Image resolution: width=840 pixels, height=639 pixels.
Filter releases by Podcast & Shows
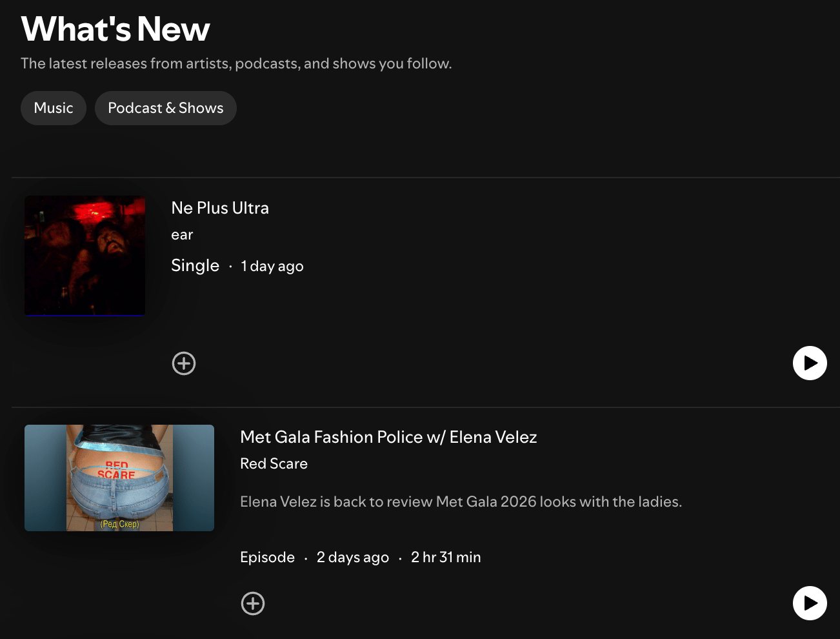166,108
